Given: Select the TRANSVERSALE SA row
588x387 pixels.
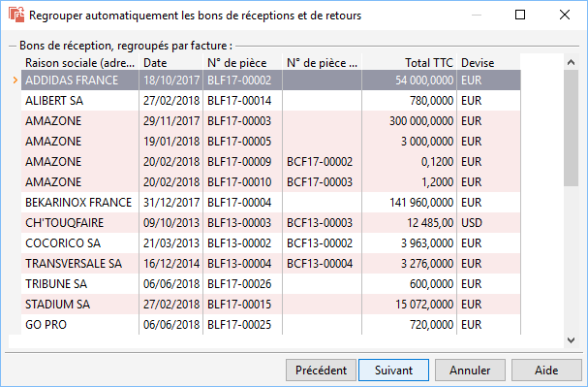Looking at the screenshot, I should pos(270,264).
